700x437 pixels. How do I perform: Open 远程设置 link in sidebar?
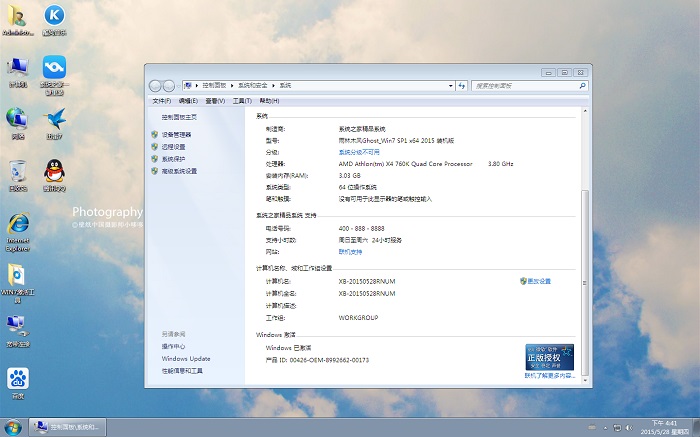(173, 146)
